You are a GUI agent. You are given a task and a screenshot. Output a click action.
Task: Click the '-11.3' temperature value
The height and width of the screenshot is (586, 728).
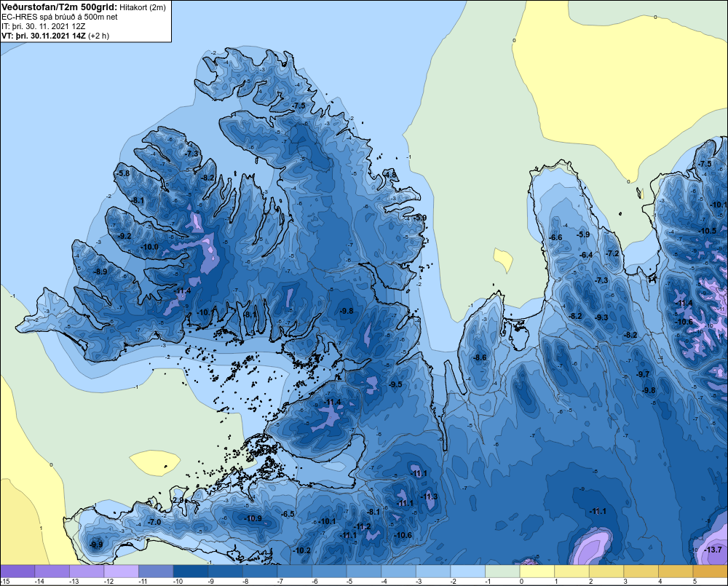pyautogui.click(x=430, y=497)
